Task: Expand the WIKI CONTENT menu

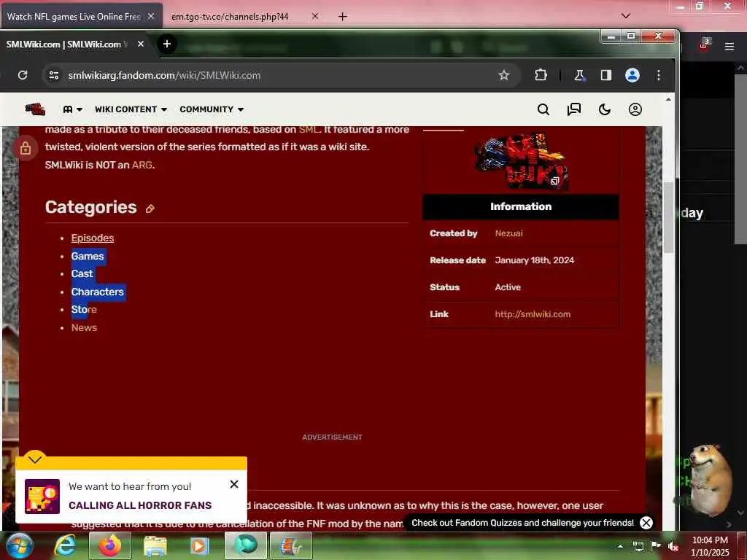Action: pyautogui.click(x=131, y=109)
